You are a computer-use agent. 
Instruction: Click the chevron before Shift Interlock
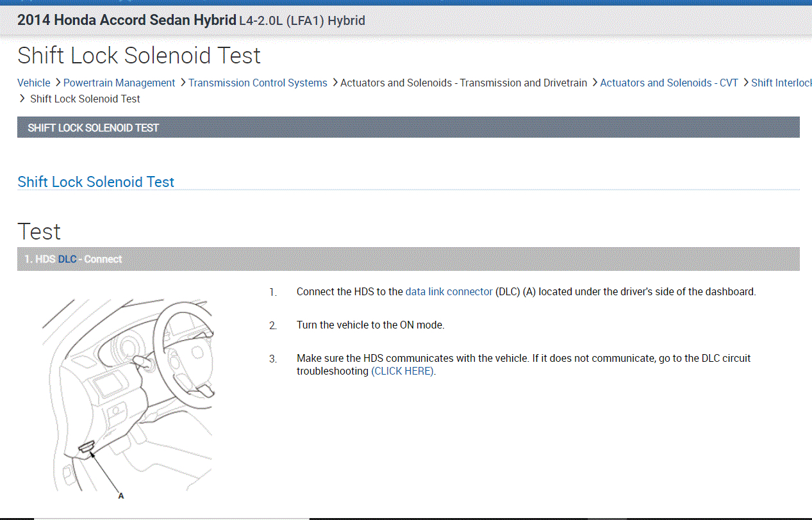745,83
